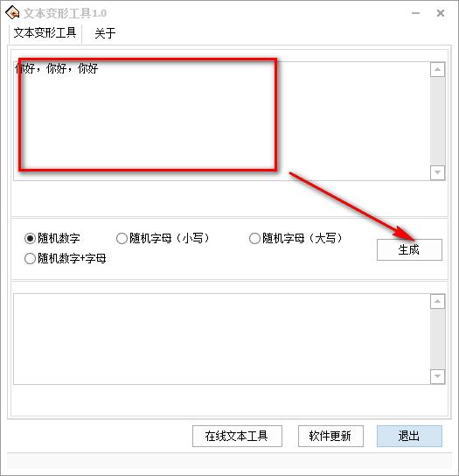
Task: Open 在线文本工具 button
Action: click(x=237, y=436)
